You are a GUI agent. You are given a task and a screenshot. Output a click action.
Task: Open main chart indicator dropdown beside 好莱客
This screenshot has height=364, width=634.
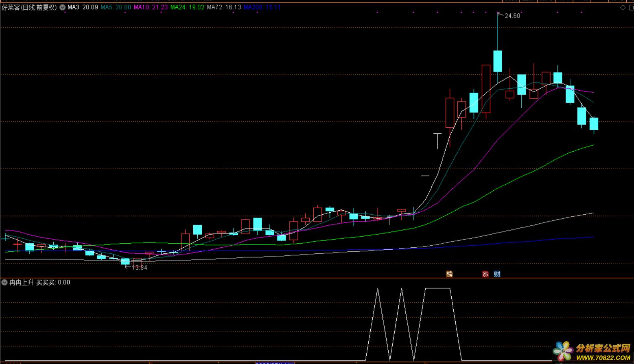(x=62, y=7)
